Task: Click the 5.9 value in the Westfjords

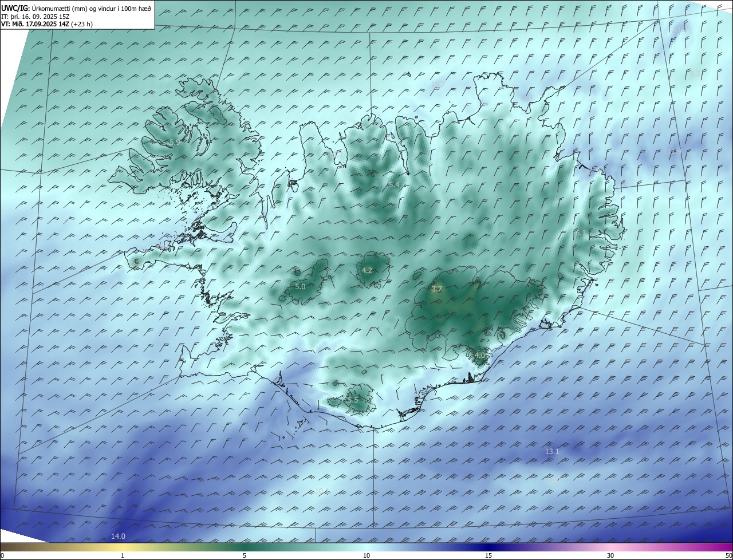Action: [175, 142]
